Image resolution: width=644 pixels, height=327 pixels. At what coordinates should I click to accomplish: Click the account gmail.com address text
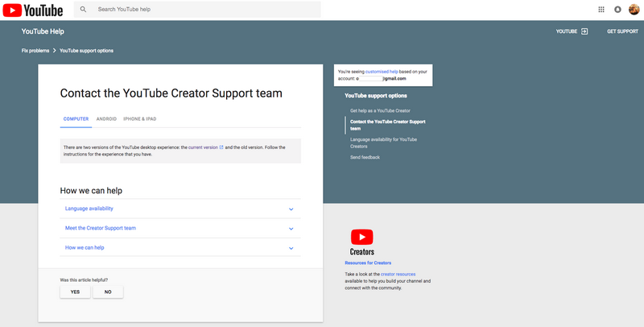click(381, 78)
